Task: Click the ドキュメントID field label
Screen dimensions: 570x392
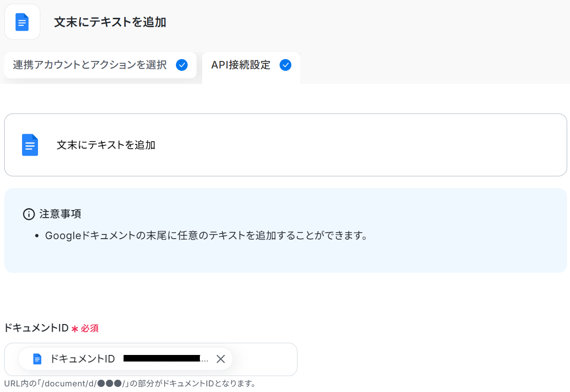Action: click(x=36, y=328)
